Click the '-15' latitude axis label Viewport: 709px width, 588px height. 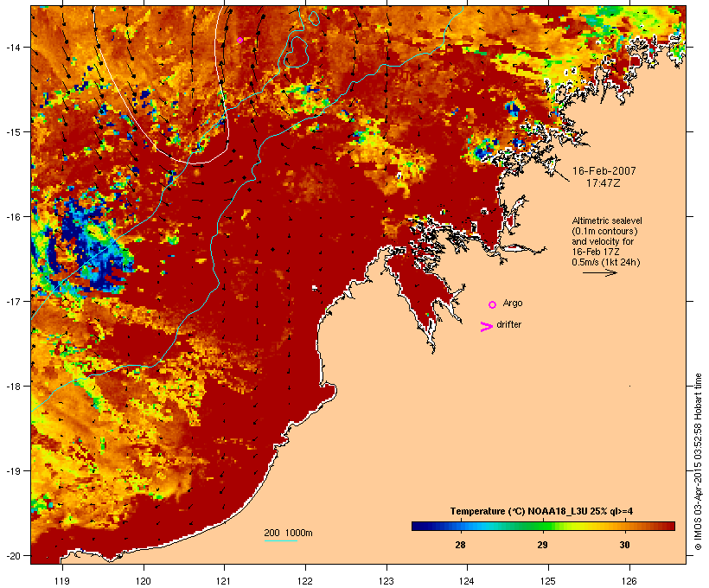tap(12, 132)
